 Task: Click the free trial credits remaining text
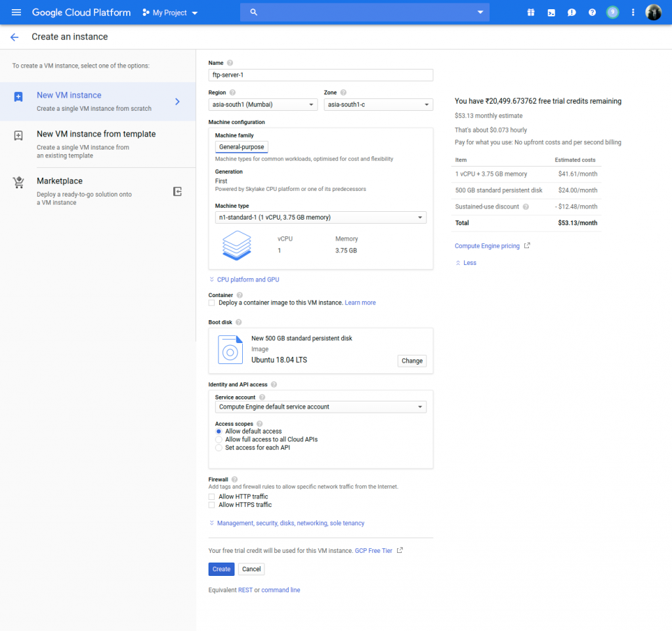[x=538, y=102]
